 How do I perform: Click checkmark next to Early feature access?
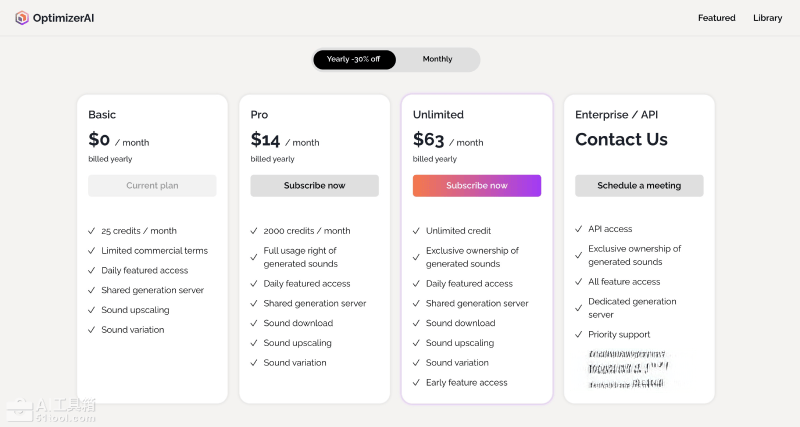[416, 383]
